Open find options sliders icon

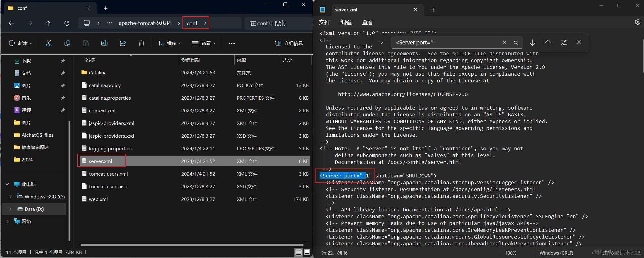(x=564, y=43)
